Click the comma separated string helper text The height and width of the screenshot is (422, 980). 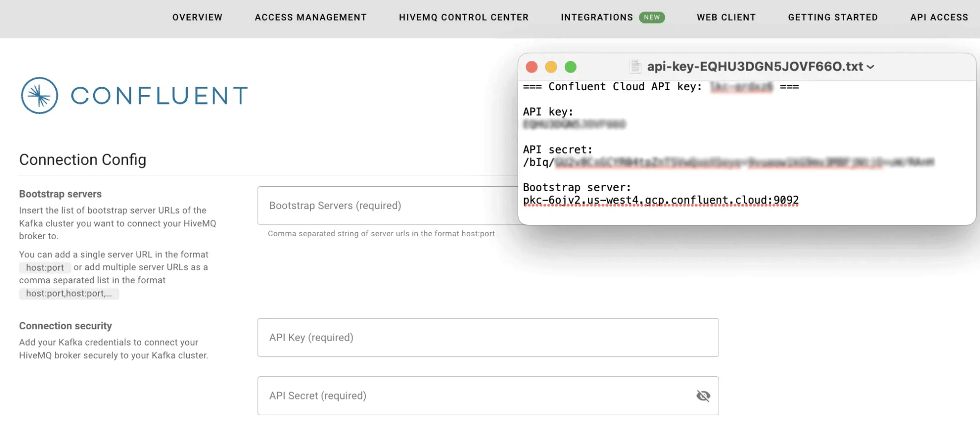[381, 234]
